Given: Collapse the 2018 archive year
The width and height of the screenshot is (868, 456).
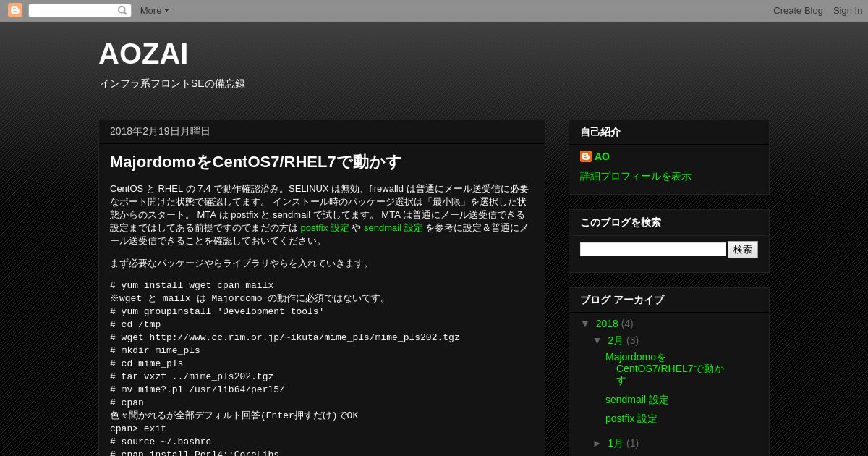Looking at the screenshot, I should coord(585,324).
